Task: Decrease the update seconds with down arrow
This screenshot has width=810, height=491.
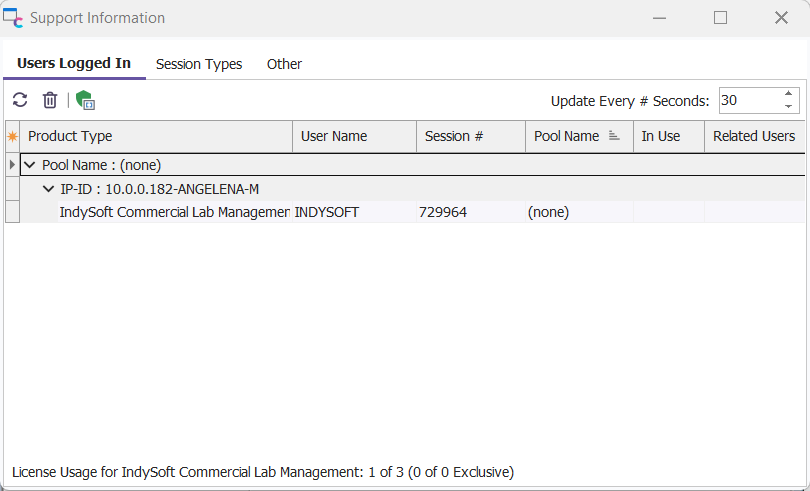Action: [788, 106]
